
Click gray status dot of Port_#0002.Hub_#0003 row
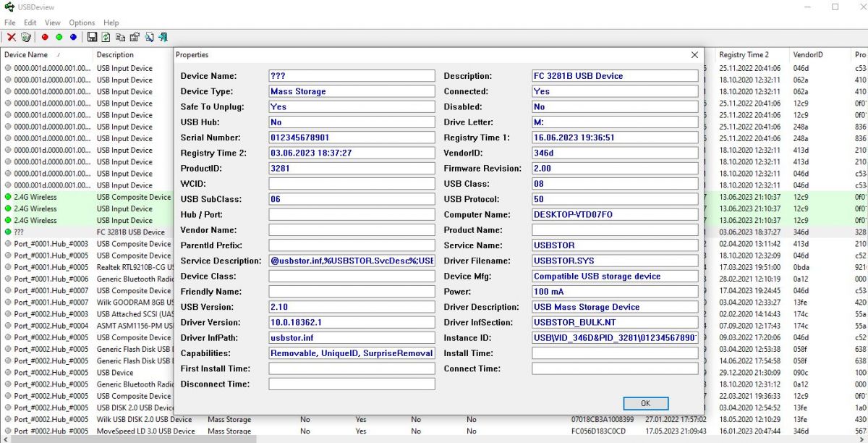[8, 314]
